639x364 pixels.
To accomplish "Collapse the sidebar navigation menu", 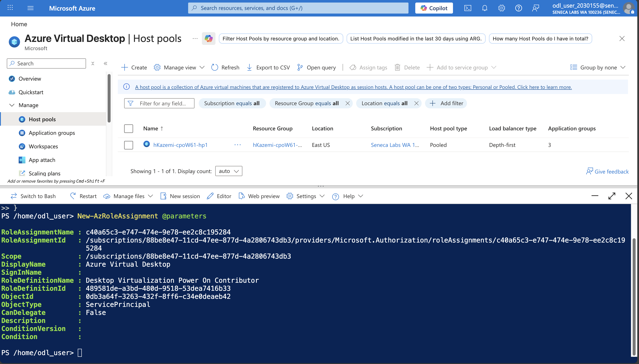I will pyautogui.click(x=106, y=63).
